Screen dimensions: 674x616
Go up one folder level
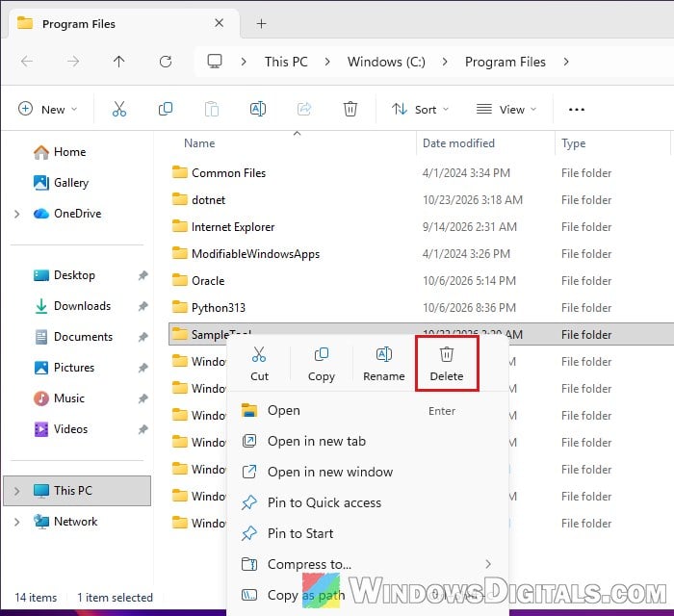point(119,62)
